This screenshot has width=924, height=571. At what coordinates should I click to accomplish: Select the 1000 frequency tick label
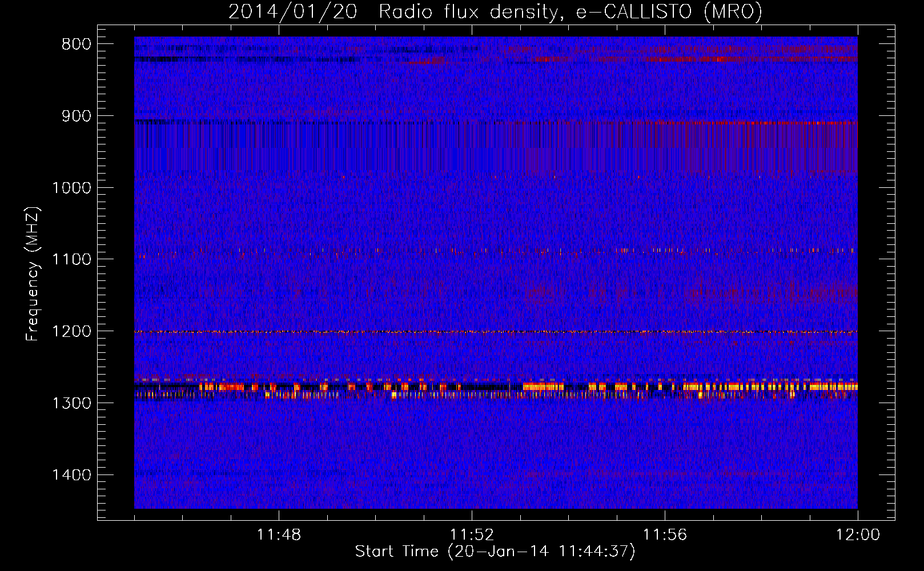point(71,188)
